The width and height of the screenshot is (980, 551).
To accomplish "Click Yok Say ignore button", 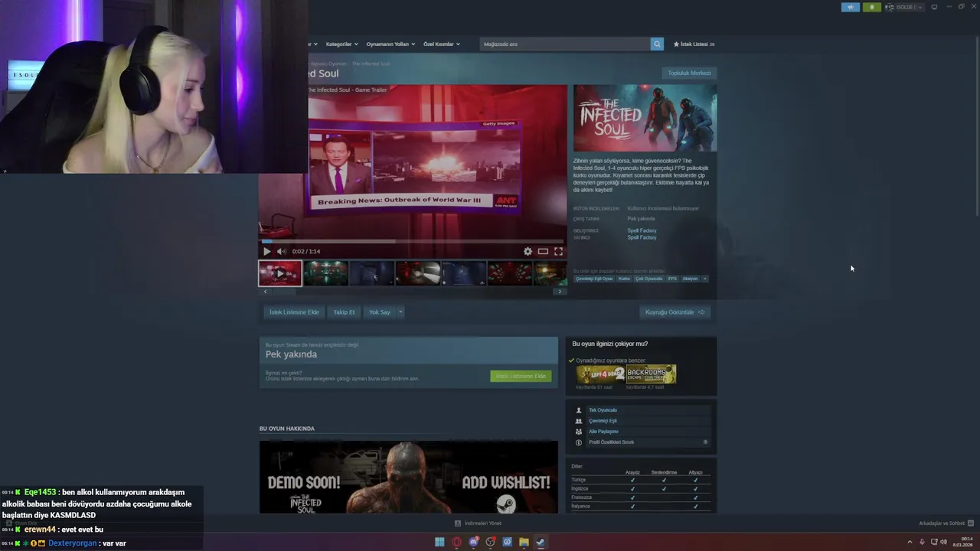I will tap(379, 312).
